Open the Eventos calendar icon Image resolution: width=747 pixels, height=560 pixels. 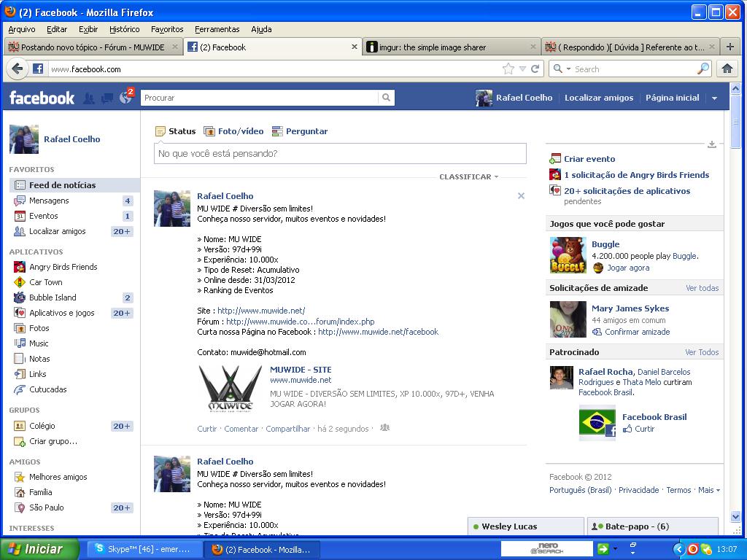coord(20,216)
